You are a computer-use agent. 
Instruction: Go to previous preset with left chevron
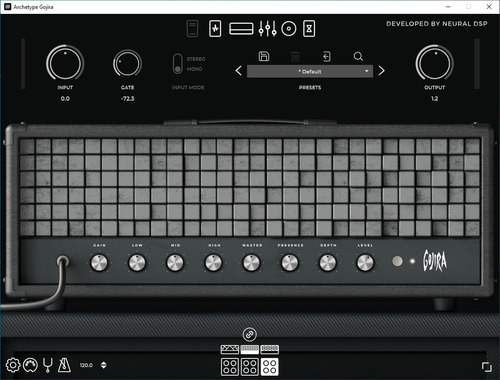click(238, 71)
